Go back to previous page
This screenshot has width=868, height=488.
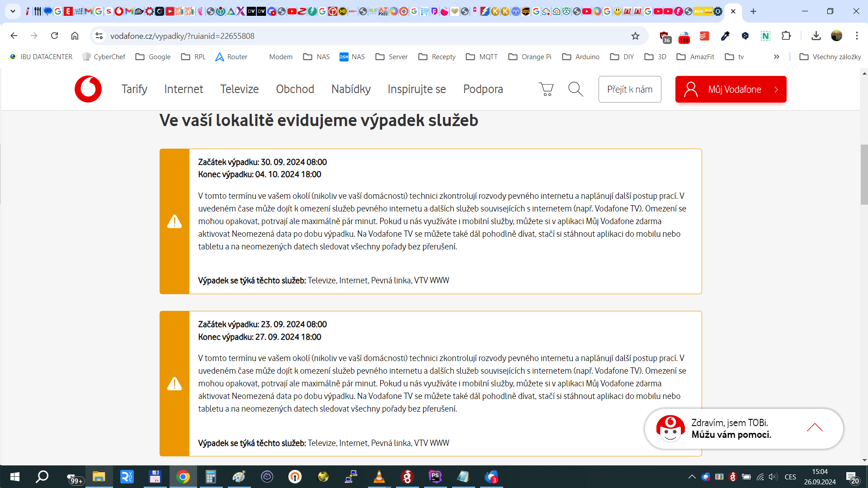pyautogui.click(x=14, y=36)
